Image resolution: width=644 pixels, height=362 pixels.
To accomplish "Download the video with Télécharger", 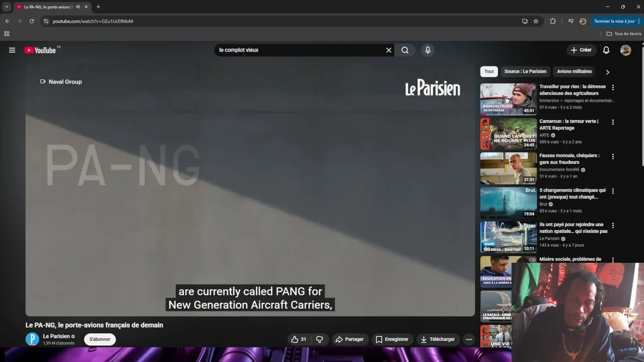I will click(437, 339).
